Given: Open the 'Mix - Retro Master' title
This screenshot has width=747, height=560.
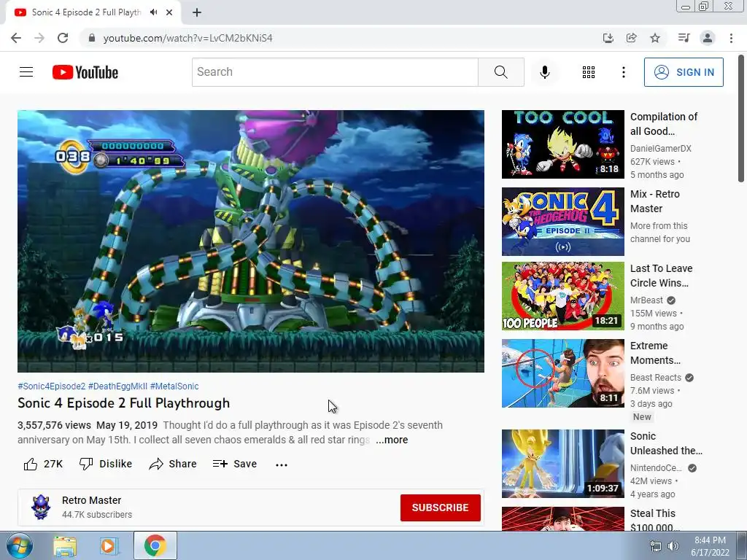Looking at the screenshot, I should coord(654,201).
